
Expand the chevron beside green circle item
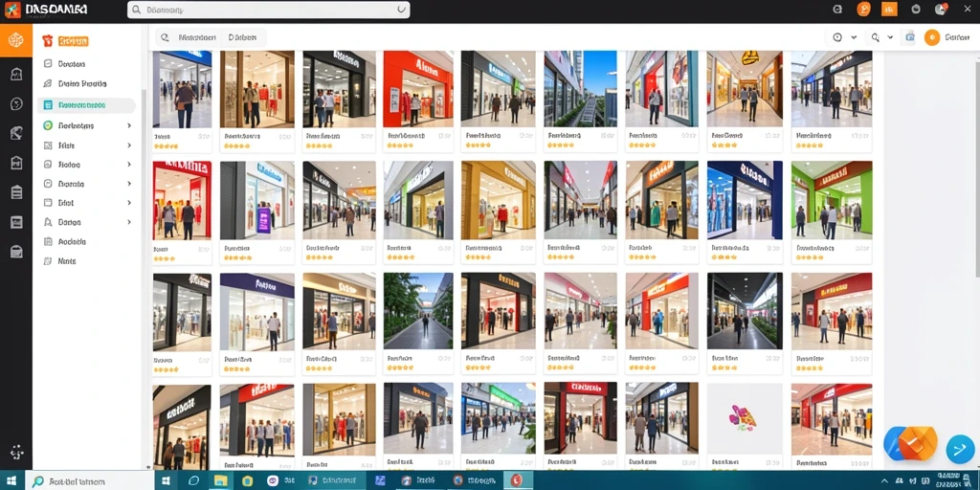coord(129,125)
